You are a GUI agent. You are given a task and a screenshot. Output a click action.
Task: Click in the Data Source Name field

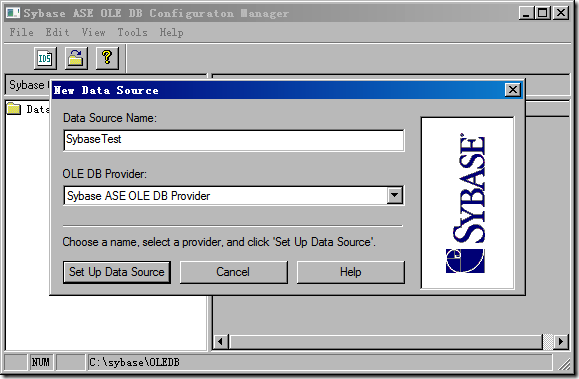point(234,140)
